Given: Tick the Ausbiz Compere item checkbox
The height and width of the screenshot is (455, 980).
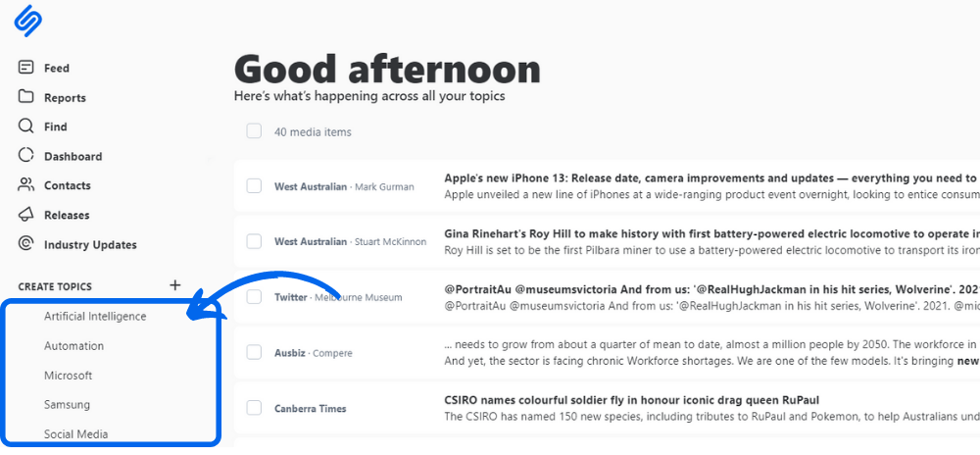Looking at the screenshot, I should tap(254, 352).
